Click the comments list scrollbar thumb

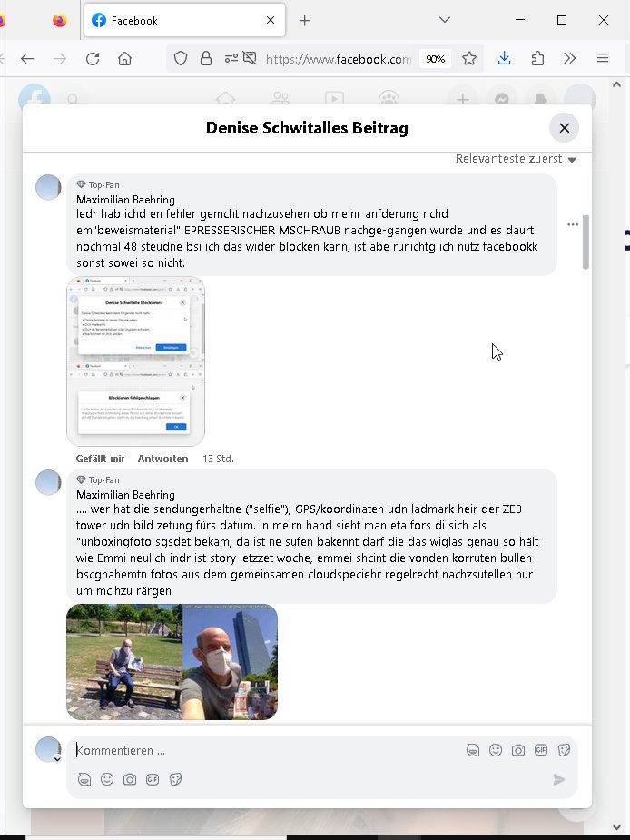[586, 242]
